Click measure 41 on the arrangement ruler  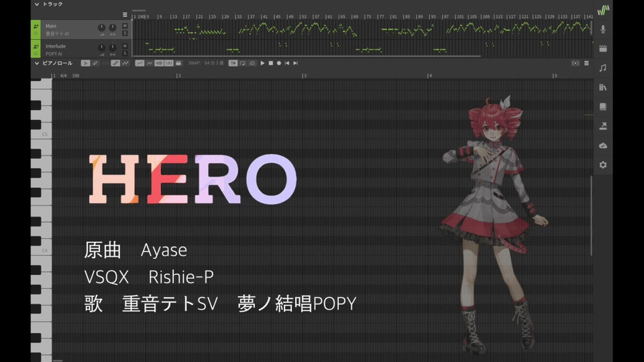pyautogui.click(x=264, y=17)
